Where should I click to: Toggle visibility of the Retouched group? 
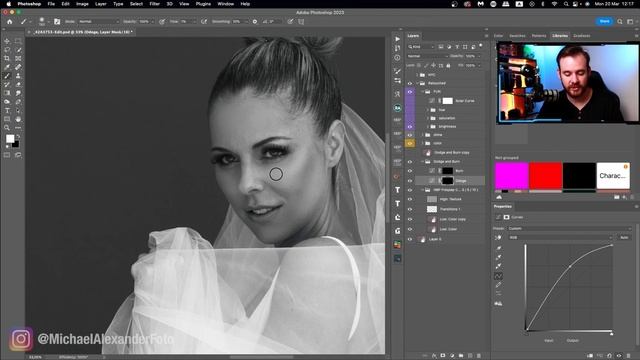(x=410, y=83)
